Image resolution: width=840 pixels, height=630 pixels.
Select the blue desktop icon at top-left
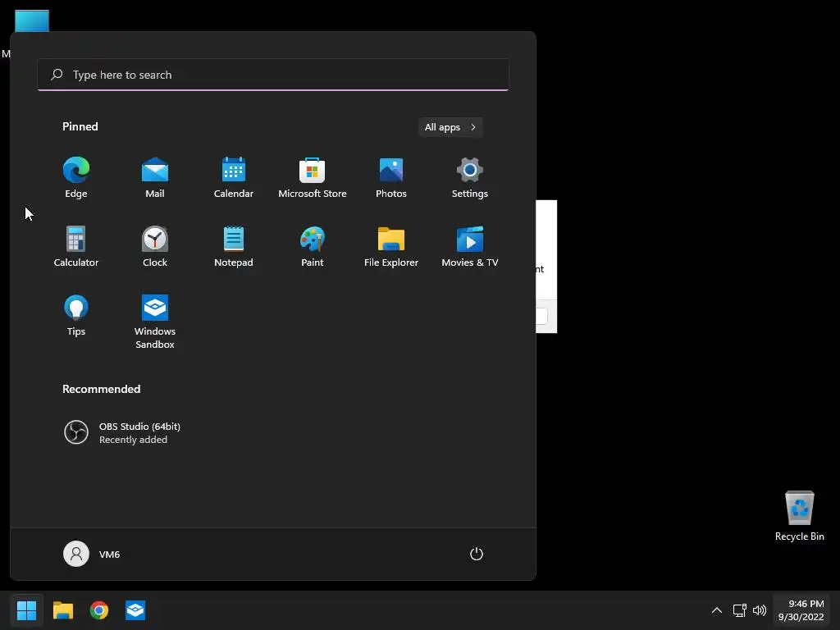click(x=32, y=21)
